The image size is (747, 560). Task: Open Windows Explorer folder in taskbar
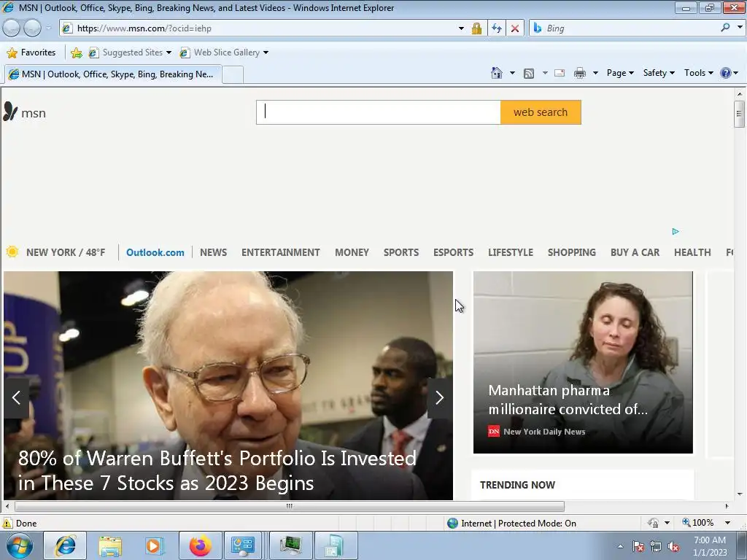[x=111, y=545]
